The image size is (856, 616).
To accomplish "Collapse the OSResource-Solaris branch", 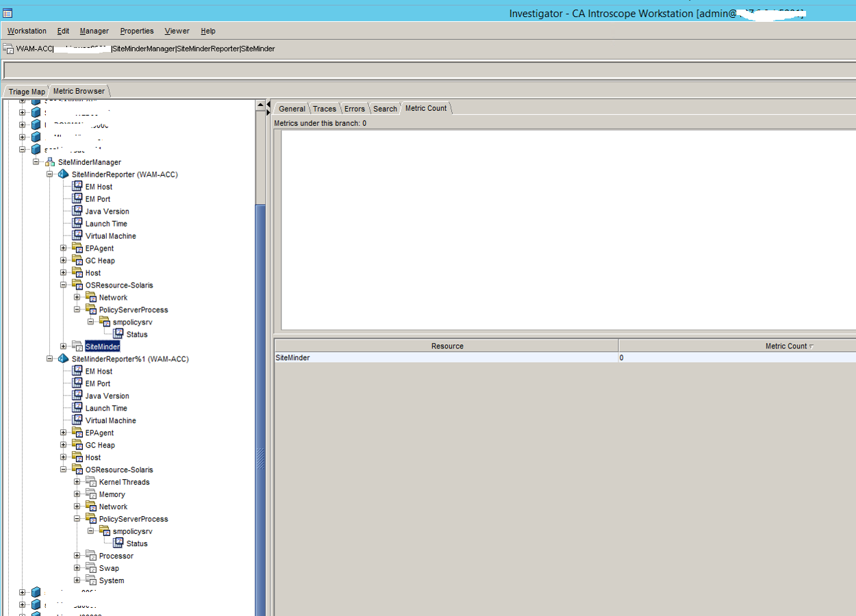I will point(62,285).
